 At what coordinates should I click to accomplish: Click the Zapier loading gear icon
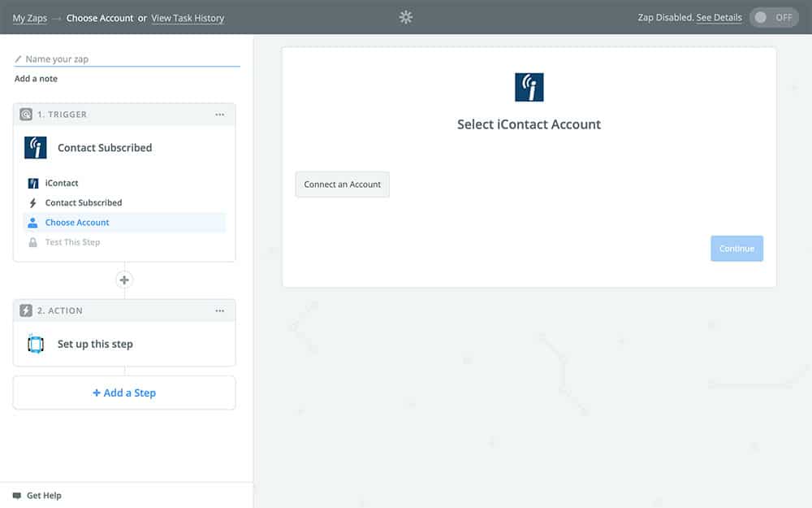tap(406, 17)
